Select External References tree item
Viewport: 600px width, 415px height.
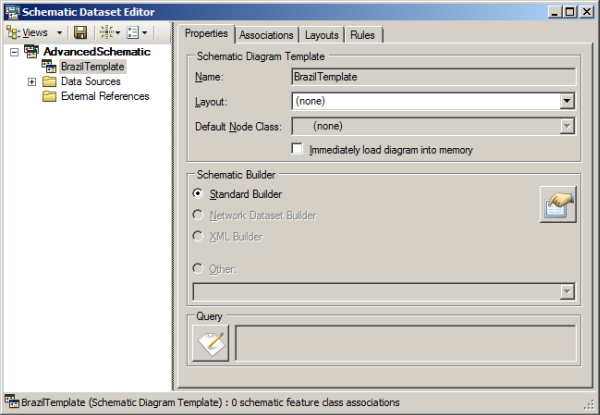[105, 96]
